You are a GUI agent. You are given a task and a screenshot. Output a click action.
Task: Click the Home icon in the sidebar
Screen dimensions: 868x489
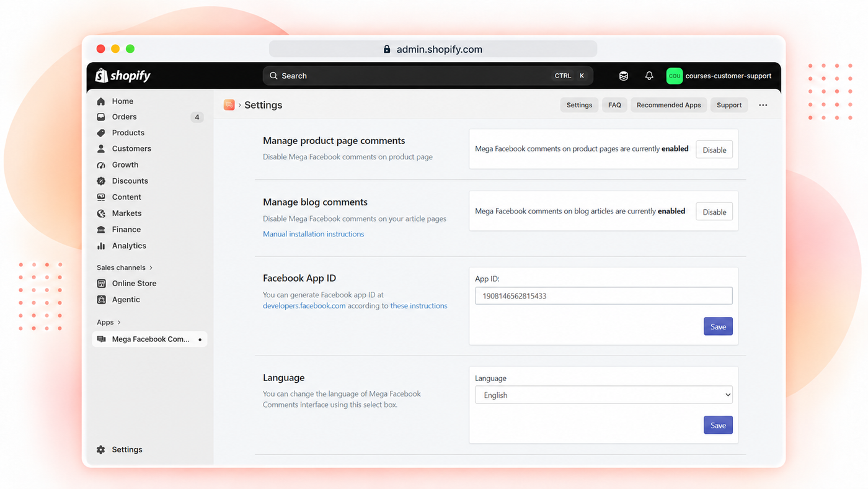[x=101, y=101]
